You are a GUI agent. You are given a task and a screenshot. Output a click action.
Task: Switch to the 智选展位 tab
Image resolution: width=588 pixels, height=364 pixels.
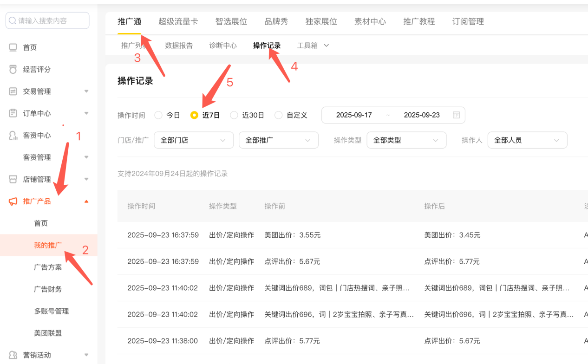(x=231, y=21)
